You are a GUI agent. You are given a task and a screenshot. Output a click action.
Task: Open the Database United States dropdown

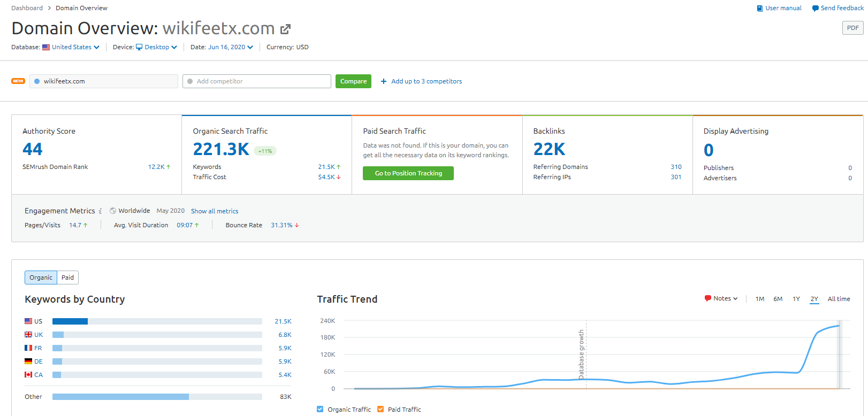point(75,47)
